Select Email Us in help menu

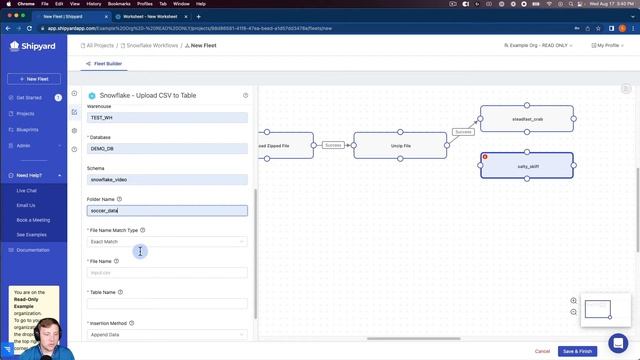pyautogui.click(x=26, y=205)
